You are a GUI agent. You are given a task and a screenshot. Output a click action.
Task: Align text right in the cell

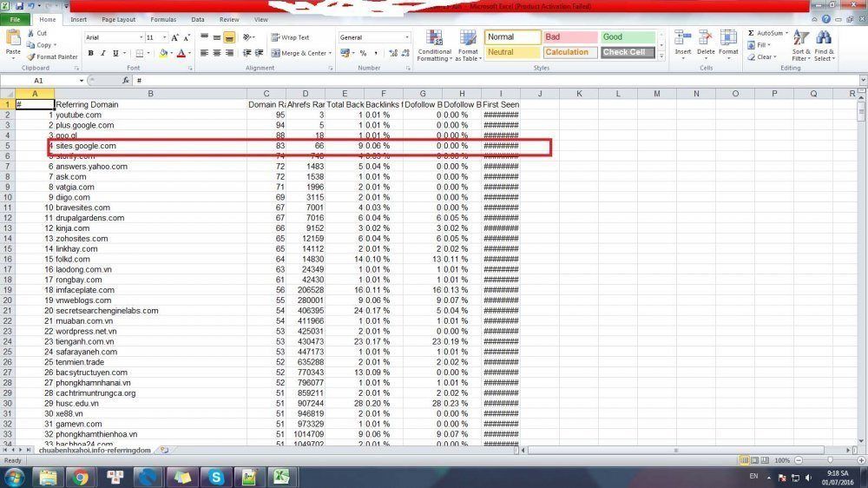click(x=229, y=53)
